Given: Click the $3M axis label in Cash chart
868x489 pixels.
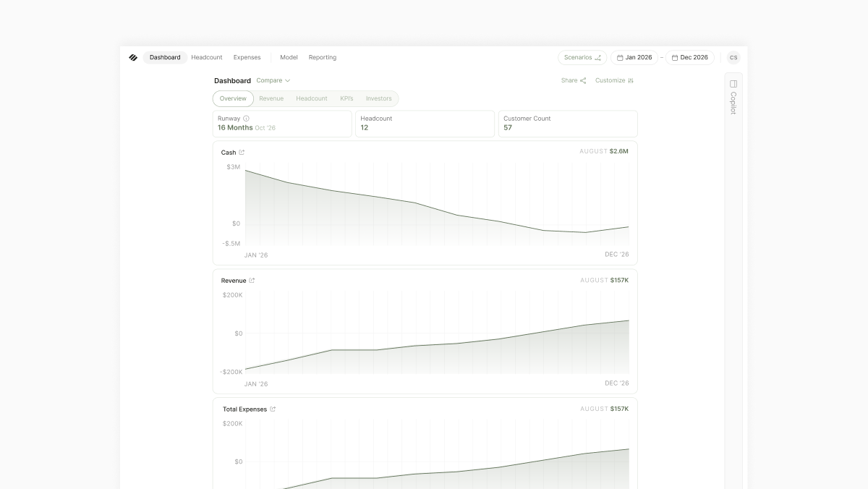Looking at the screenshot, I should point(233,167).
